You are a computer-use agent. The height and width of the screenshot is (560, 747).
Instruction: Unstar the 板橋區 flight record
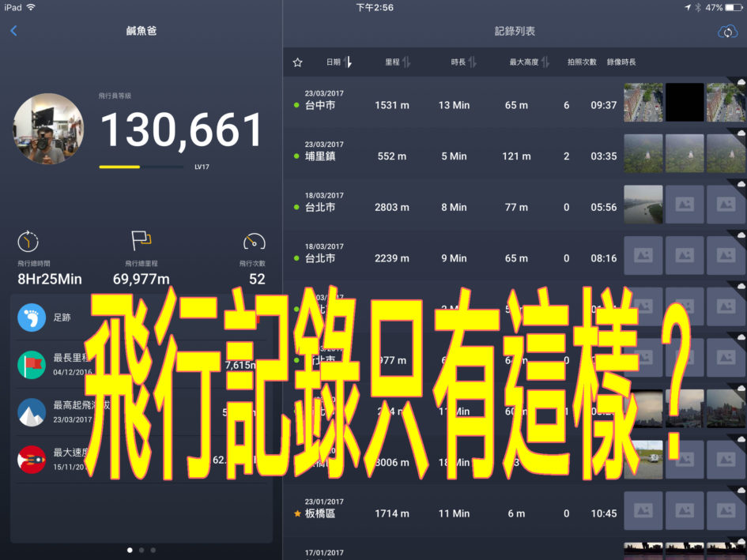coord(297,513)
